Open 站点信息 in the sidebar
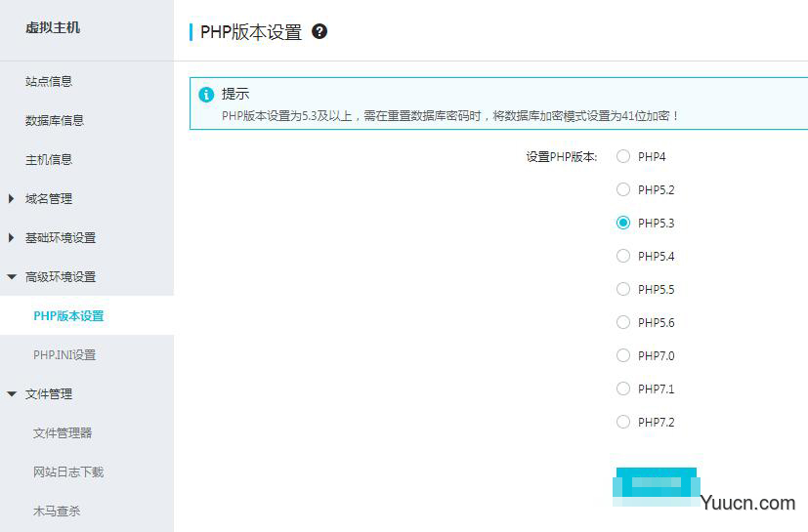808x532 pixels. click(49, 82)
